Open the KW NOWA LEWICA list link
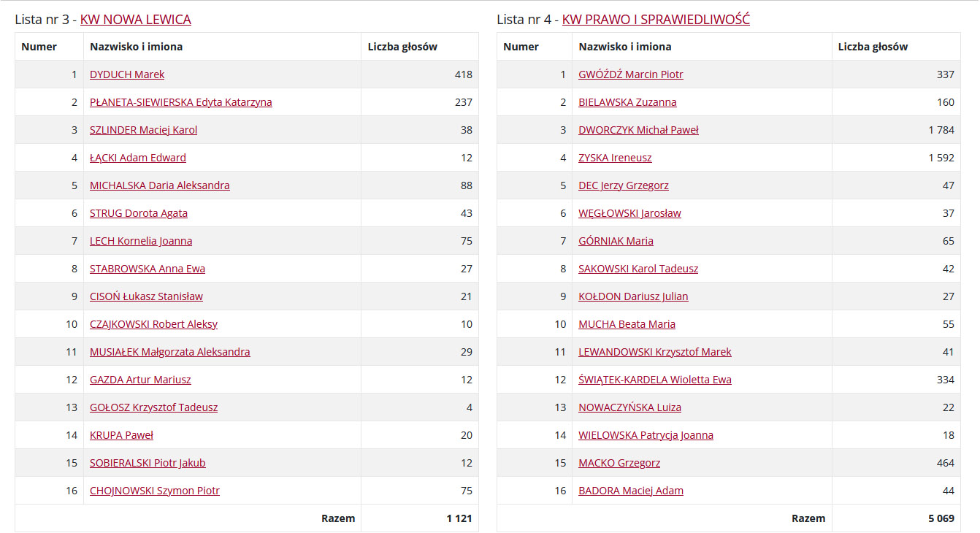Viewport: 980px width, 533px height. [x=135, y=20]
